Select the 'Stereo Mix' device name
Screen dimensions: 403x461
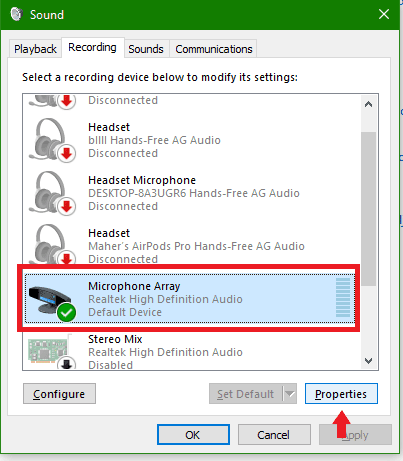[x=115, y=339]
